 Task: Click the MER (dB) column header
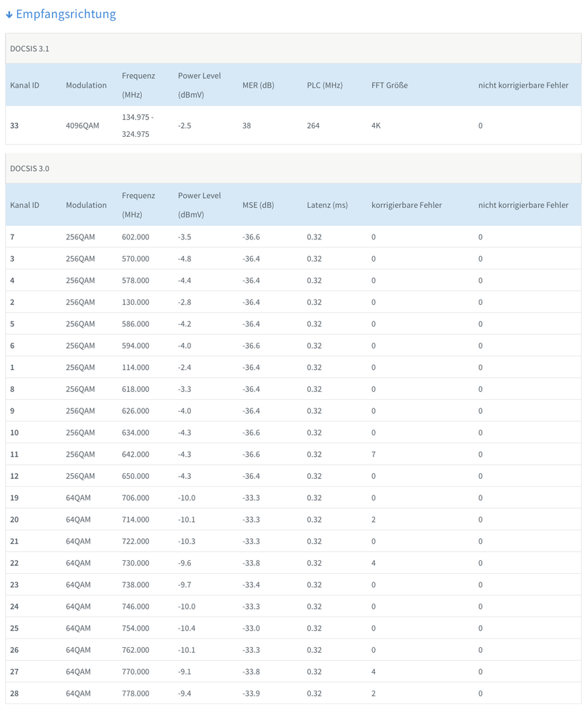click(258, 86)
